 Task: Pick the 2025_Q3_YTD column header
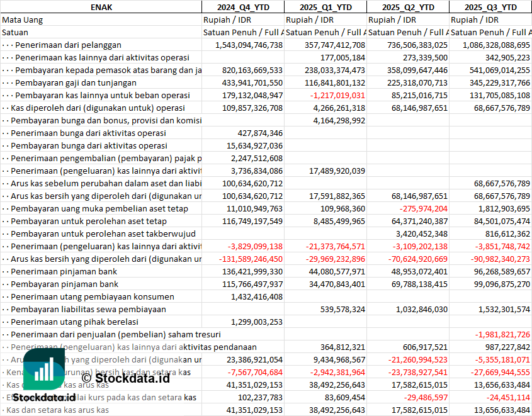coord(490,7)
